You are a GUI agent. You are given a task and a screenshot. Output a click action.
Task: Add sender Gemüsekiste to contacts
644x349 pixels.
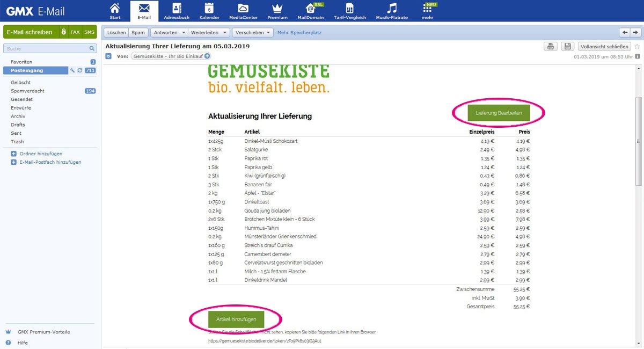coord(207,56)
